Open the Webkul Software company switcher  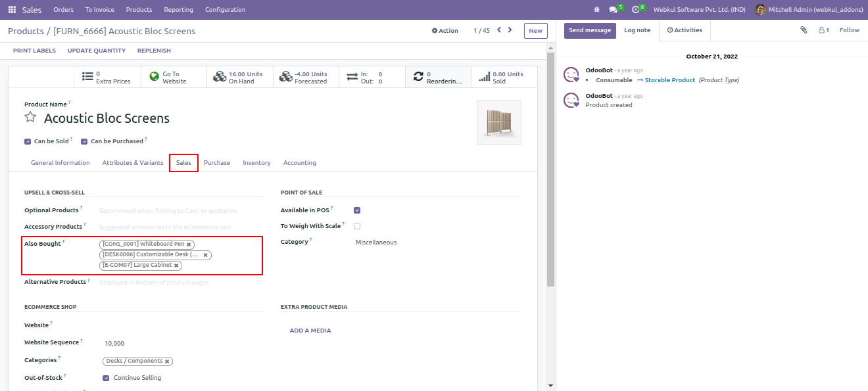tap(700, 10)
